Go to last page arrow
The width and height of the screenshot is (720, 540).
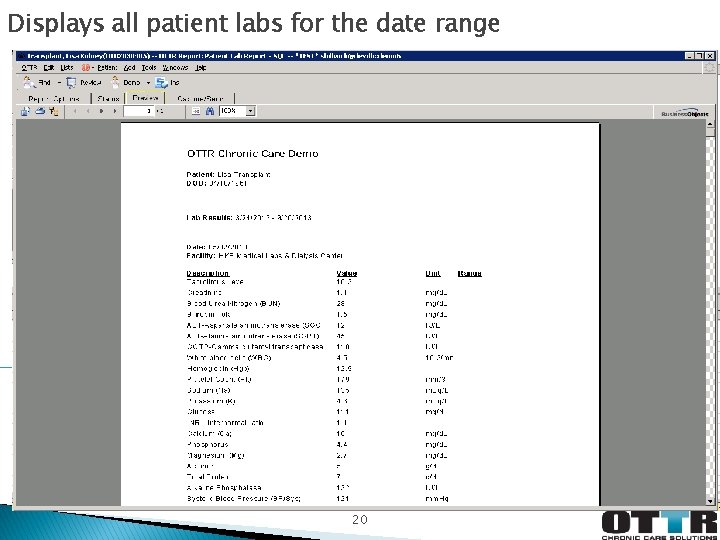(115, 111)
